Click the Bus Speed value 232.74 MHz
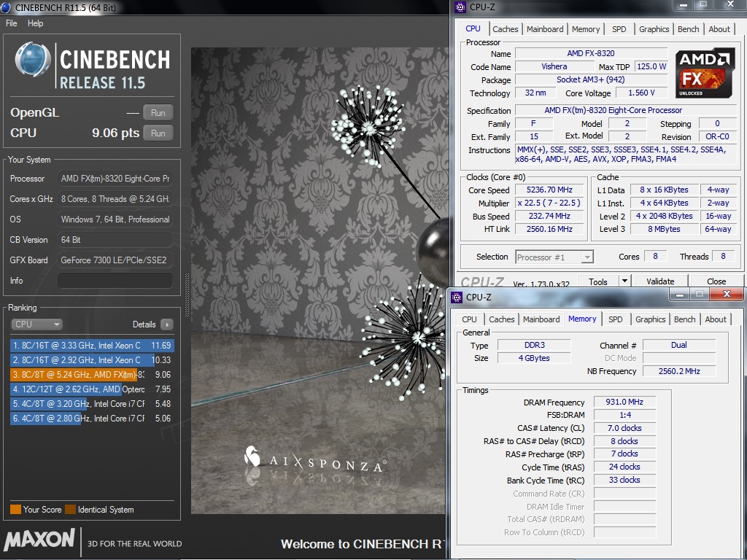Image resolution: width=747 pixels, height=560 pixels. pos(549,216)
